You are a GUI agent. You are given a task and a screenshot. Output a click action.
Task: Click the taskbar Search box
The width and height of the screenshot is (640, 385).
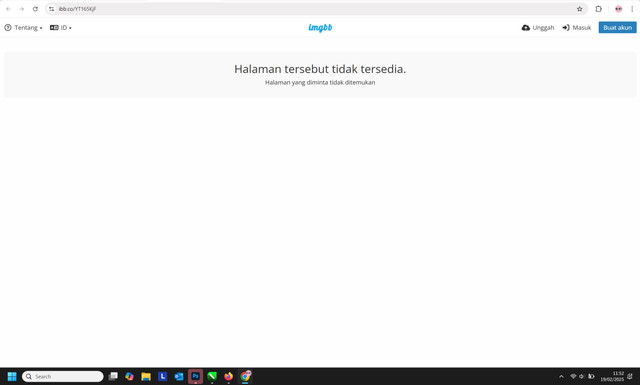pos(63,376)
